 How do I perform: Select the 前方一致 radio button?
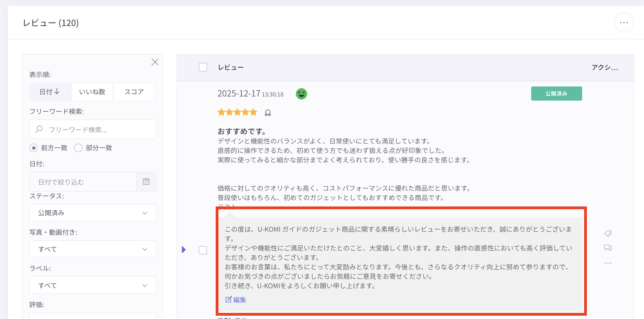[x=34, y=148]
